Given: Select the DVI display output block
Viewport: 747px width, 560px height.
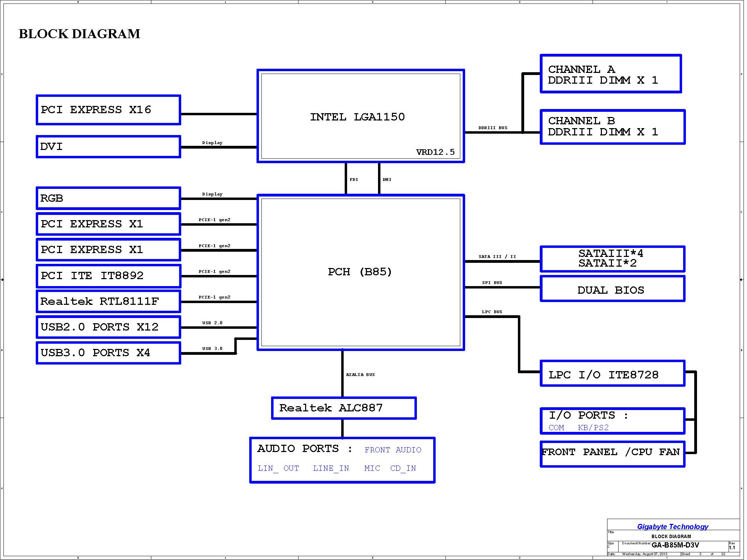Looking at the screenshot, I should (108, 147).
